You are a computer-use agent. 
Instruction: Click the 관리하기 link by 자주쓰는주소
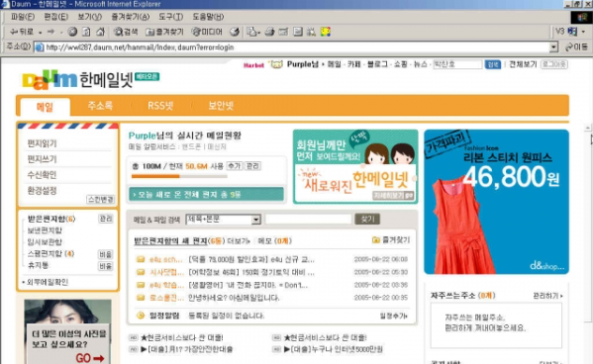[547, 296]
